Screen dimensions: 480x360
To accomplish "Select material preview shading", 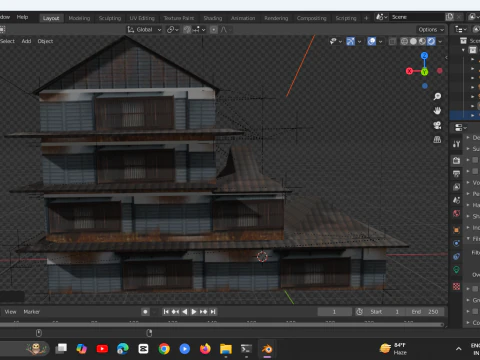I will click(x=422, y=41).
